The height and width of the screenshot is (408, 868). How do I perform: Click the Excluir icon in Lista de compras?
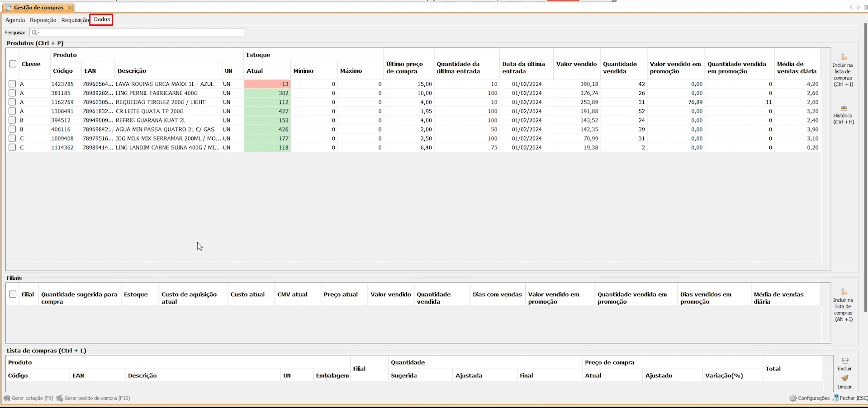(844, 361)
